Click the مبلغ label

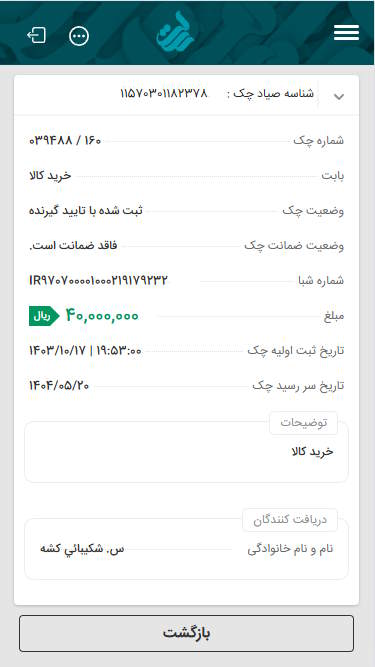(334, 316)
